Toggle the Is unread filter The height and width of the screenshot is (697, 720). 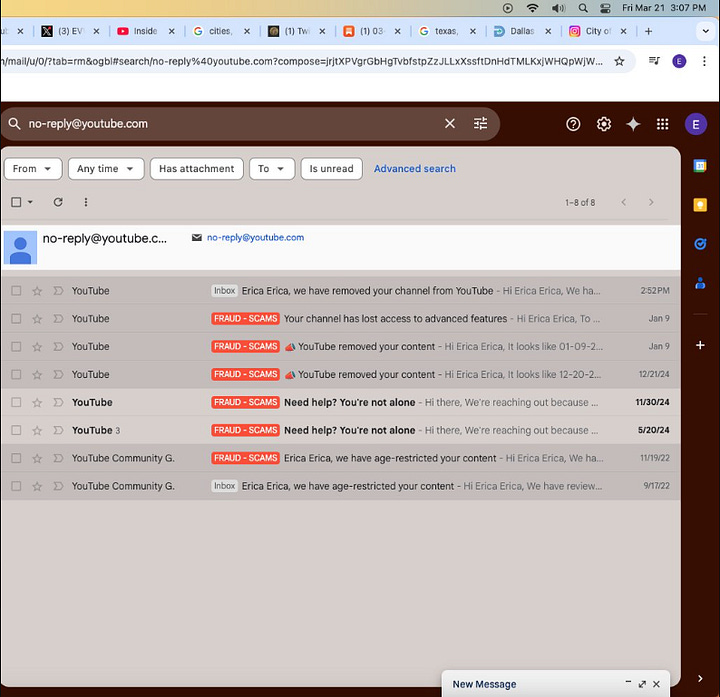click(x=331, y=169)
